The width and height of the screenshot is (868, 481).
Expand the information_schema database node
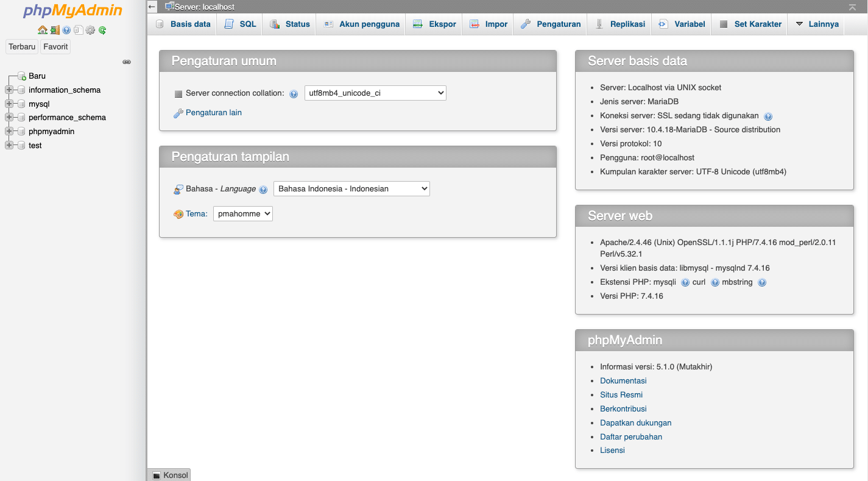pyautogui.click(x=9, y=90)
